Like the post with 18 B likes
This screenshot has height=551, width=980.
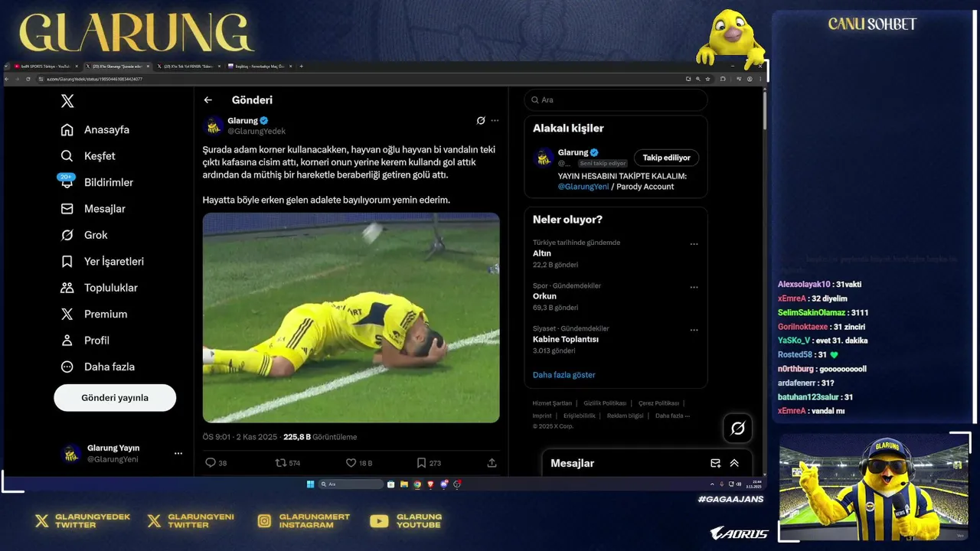[358, 463]
